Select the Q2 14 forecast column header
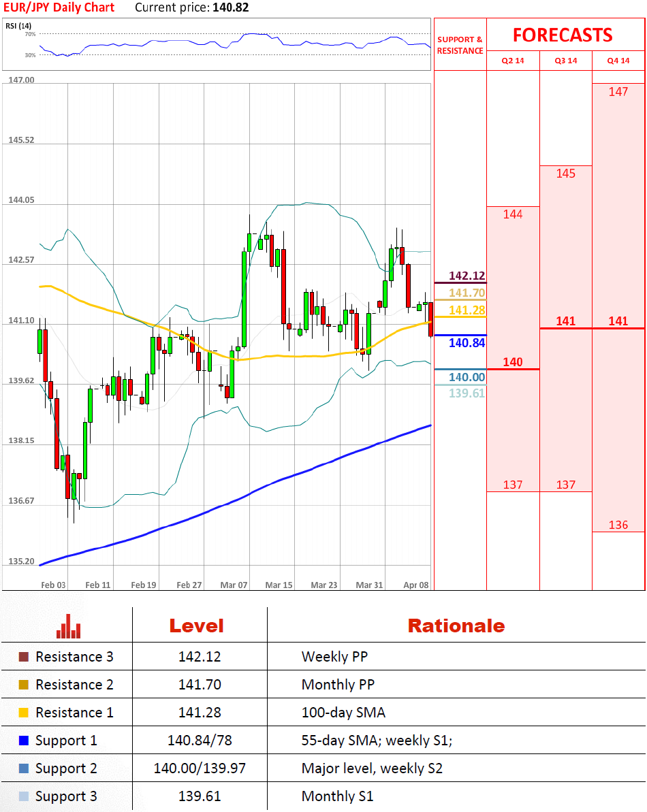 (x=513, y=61)
